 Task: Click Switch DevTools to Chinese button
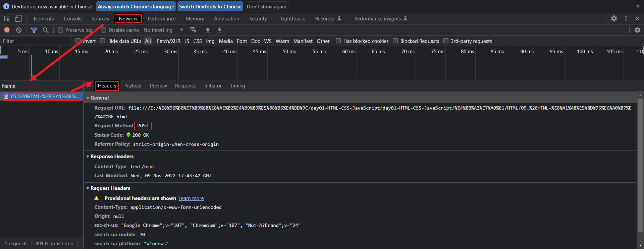pos(210,6)
